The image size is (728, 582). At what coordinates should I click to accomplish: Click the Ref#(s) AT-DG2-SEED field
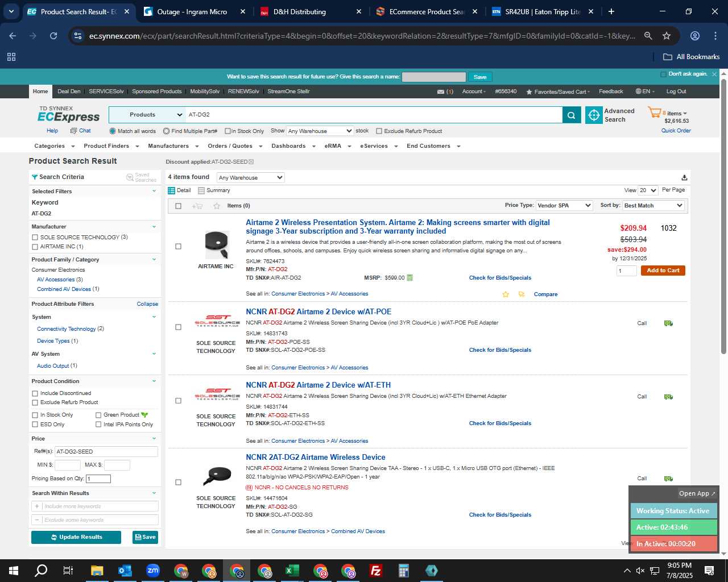[x=106, y=452]
